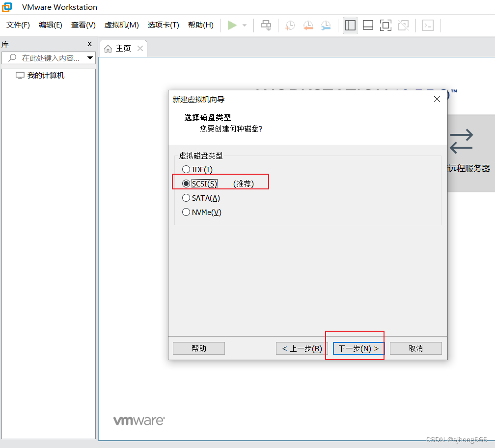
Task: Go back with 上一步(B) button
Action: click(x=302, y=348)
